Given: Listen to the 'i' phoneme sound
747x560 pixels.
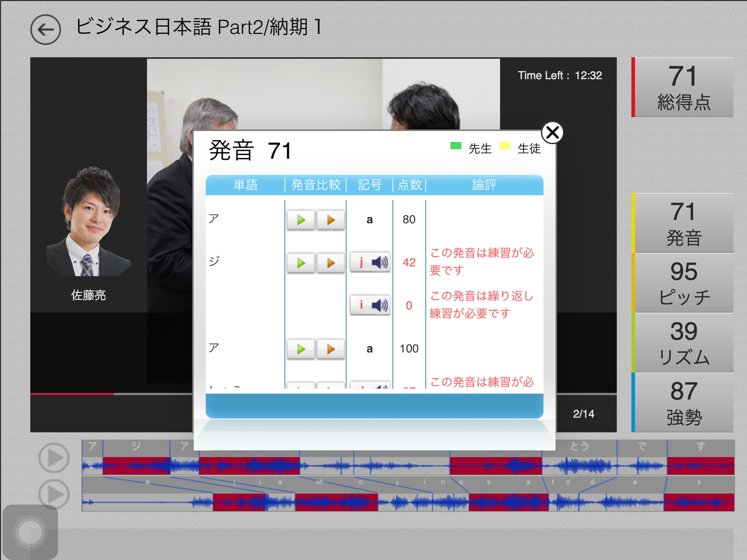Looking at the screenshot, I should (x=370, y=305).
